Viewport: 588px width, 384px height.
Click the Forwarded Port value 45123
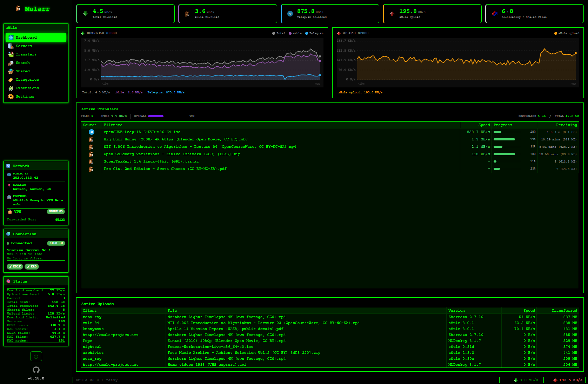coord(60,220)
